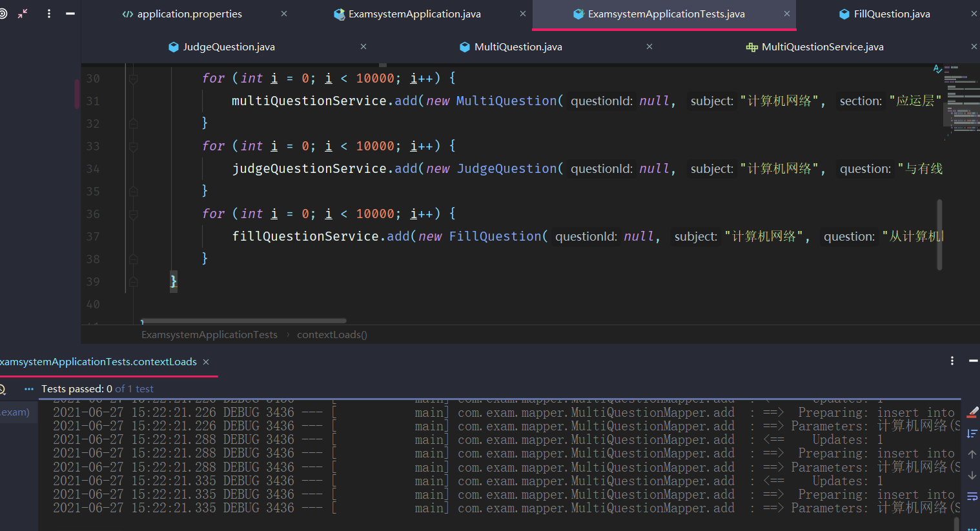980x531 pixels.
Task: Click line number 31 in the gutter
Action: [x=93, y=101]
